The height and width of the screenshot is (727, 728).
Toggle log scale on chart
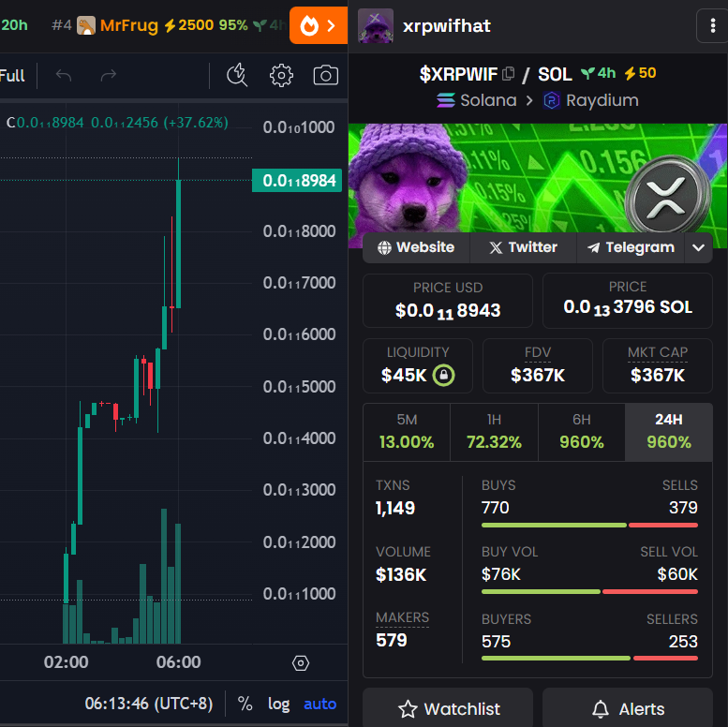click(x=278, y=704)
